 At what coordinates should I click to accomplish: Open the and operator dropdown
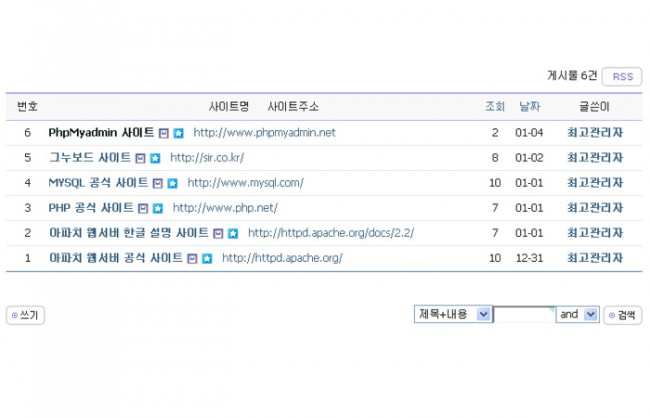click(577, 314)
